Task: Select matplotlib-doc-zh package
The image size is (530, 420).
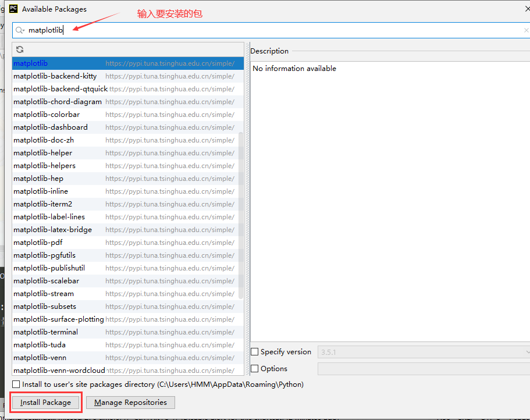Action: click(128, 140)
